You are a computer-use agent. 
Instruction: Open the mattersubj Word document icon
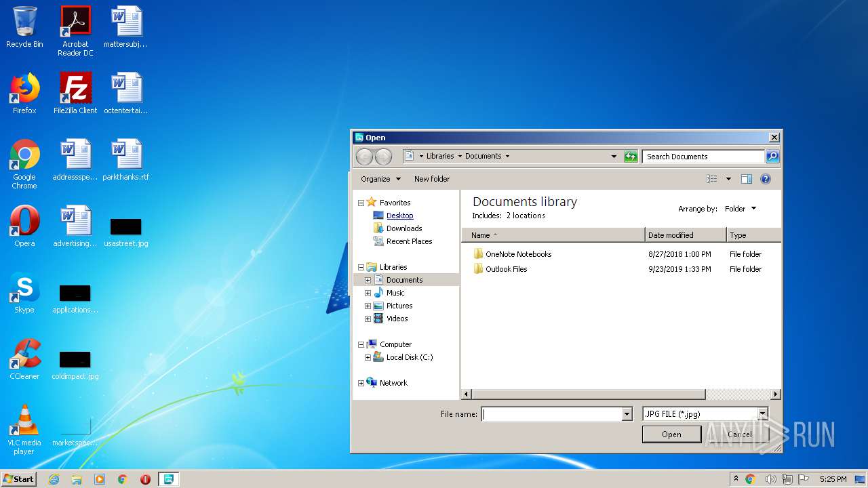(125, 28)
